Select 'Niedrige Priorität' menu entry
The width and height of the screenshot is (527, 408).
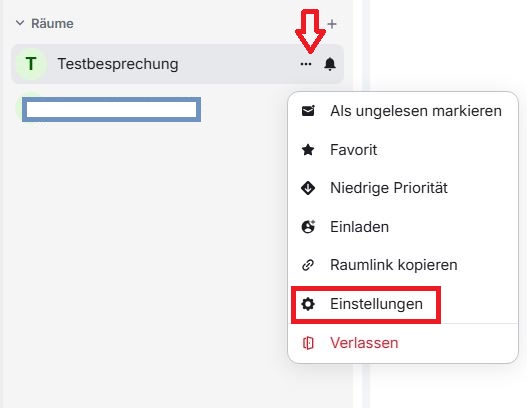(x=403, y=188)
